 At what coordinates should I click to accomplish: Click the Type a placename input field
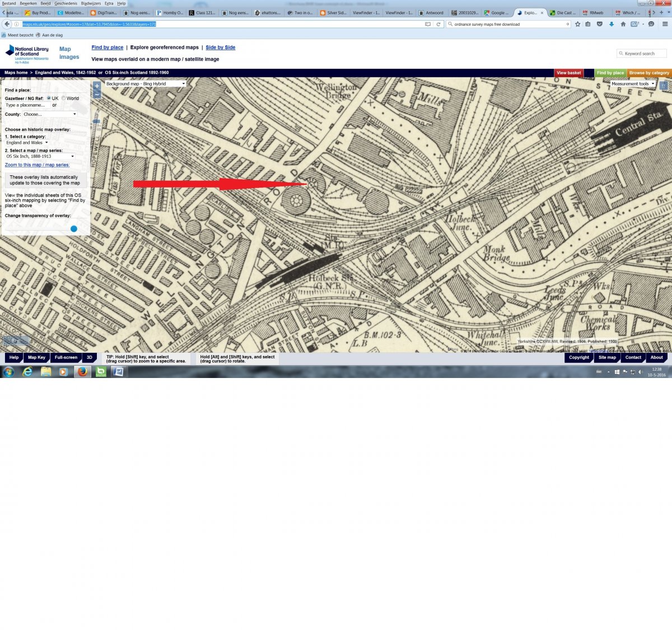[26, 105]
